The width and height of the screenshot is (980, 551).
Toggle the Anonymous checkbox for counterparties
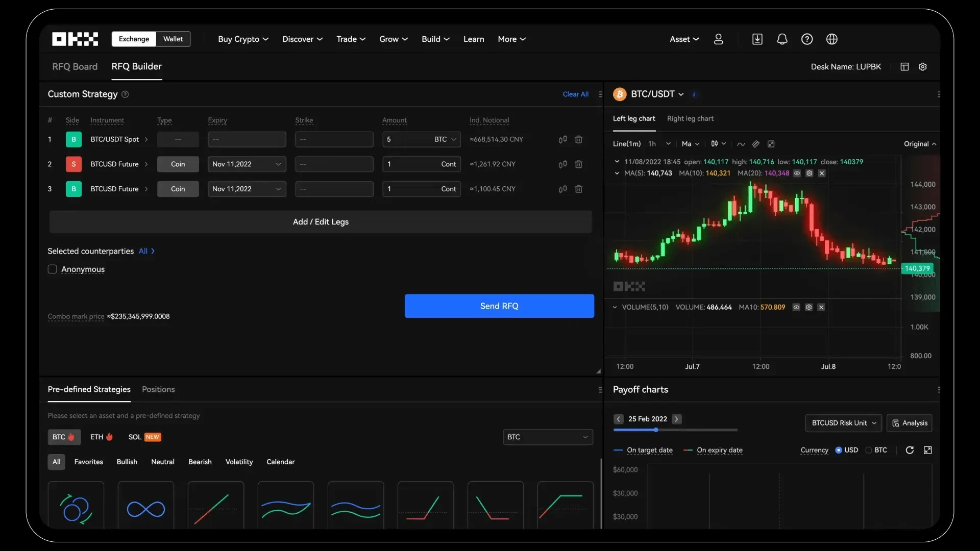click(52, 268)
